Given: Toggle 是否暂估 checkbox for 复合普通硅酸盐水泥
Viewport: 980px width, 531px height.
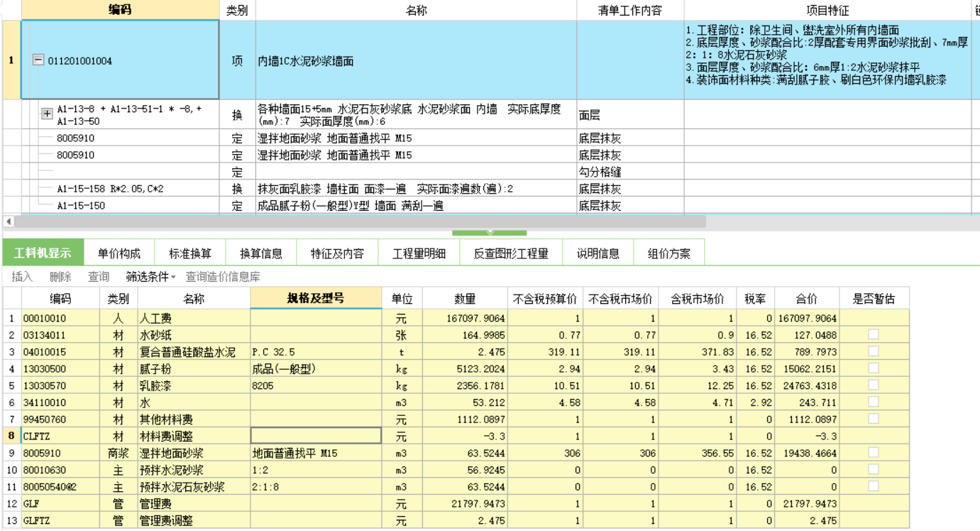Looking at the screenshot, I should [x=874, y=351].
